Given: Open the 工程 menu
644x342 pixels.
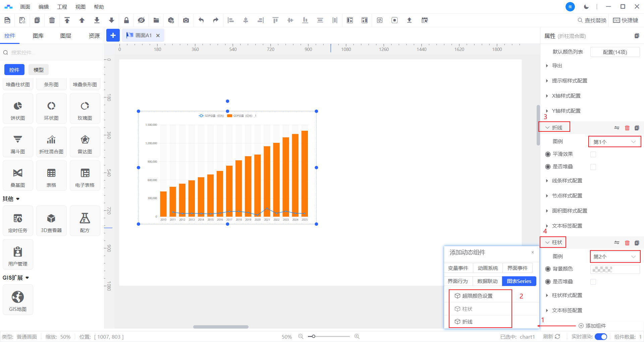Looking at the screenshot, I should 62,7.
